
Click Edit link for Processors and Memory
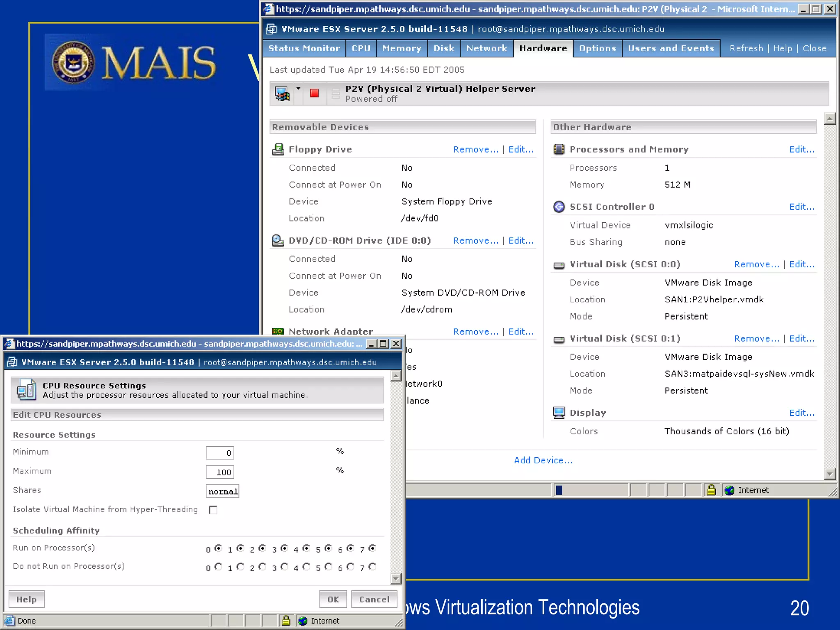[x=802, y=149]
